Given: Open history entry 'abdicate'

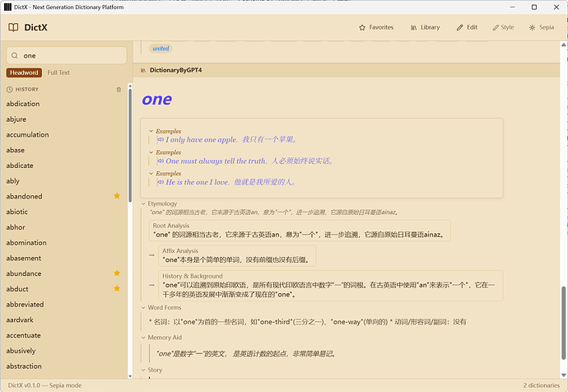Looking at the screenshot, I should (x=20, y=166).
